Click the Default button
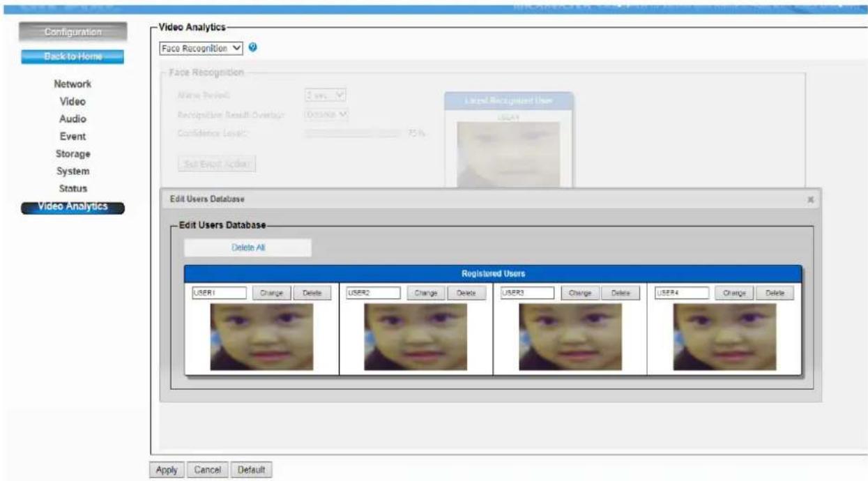Image resolution: width=868 pixels, height=481 pixels. 251,470
